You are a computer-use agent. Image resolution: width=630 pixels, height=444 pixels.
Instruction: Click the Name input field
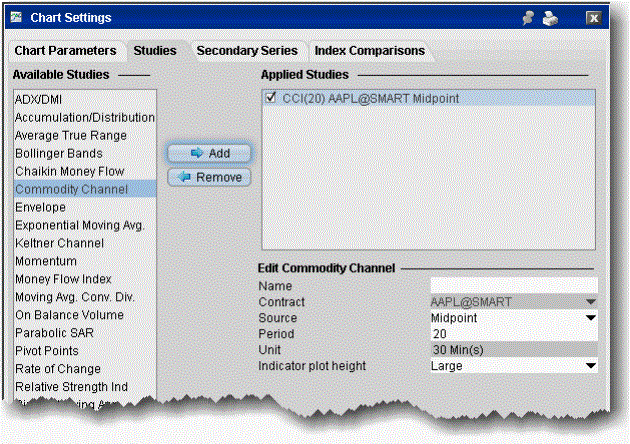[512, 286]
